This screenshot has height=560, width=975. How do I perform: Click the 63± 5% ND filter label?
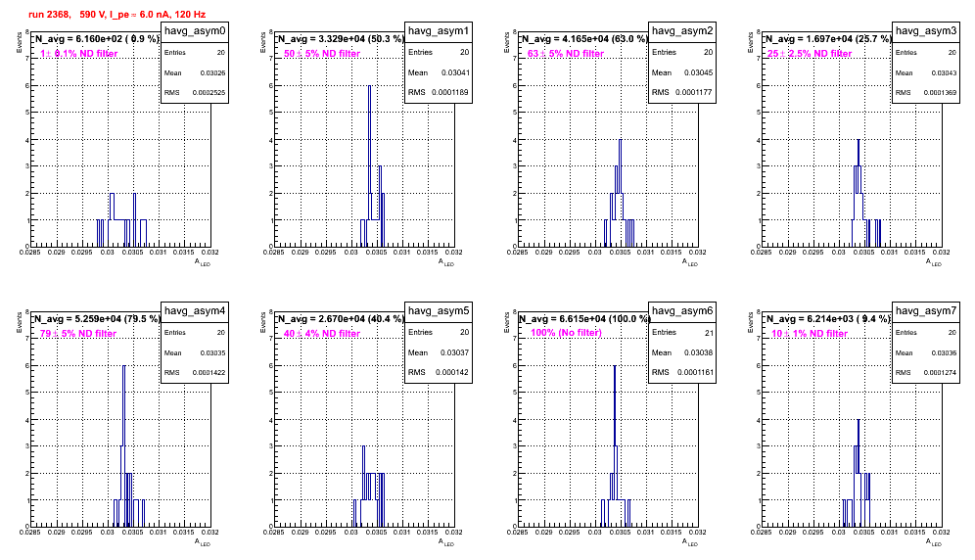[566, 54]
